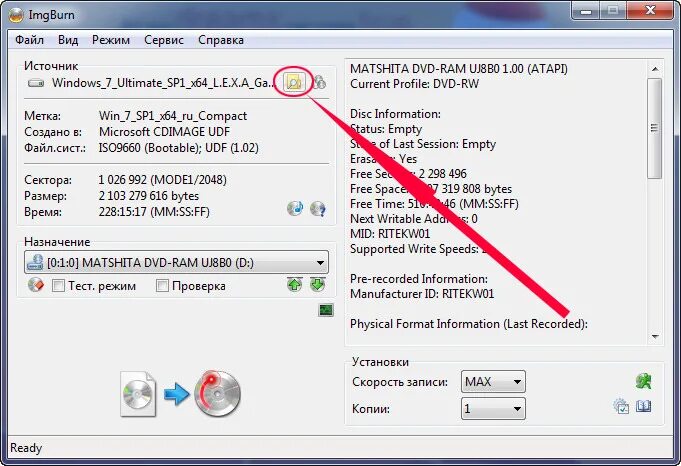Click the erase disc icon near Тест. режим

(36, 285)
